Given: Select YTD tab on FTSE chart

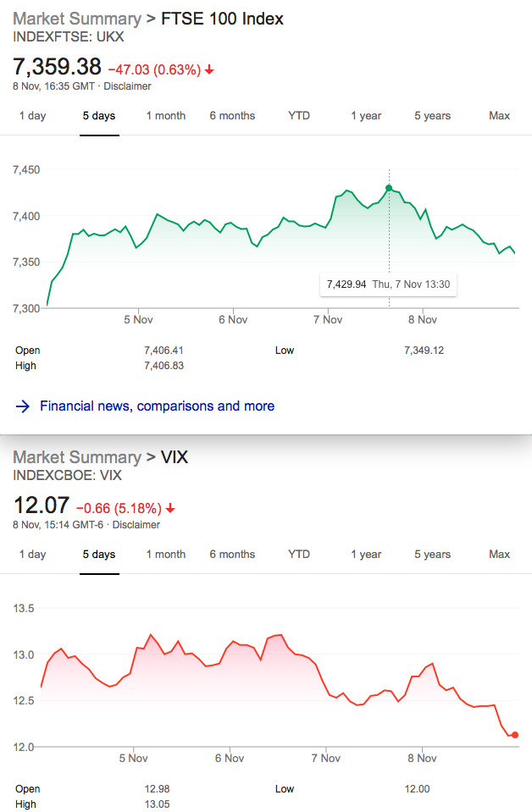Looking at the screenshot, I should [299, 116].
